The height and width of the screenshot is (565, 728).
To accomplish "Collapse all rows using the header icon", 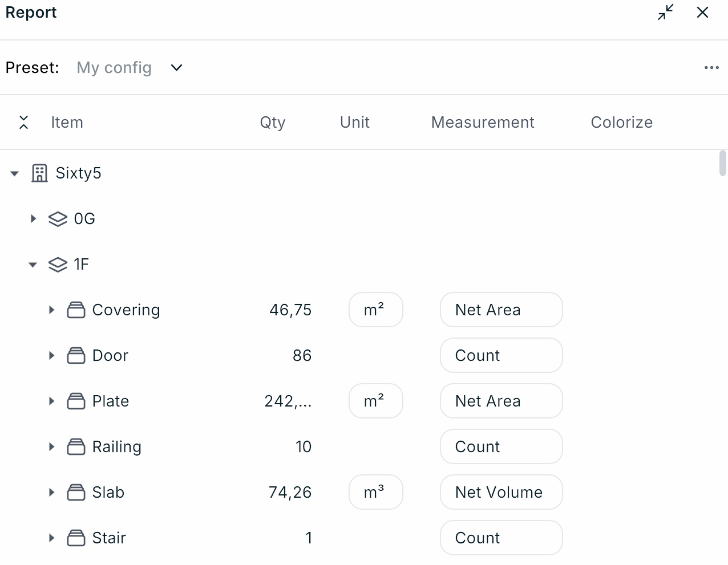I will [x=23, y=123].
